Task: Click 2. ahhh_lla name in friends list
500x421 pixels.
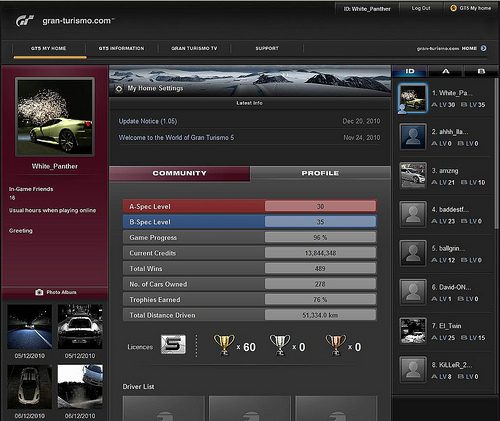Action: 450,132
